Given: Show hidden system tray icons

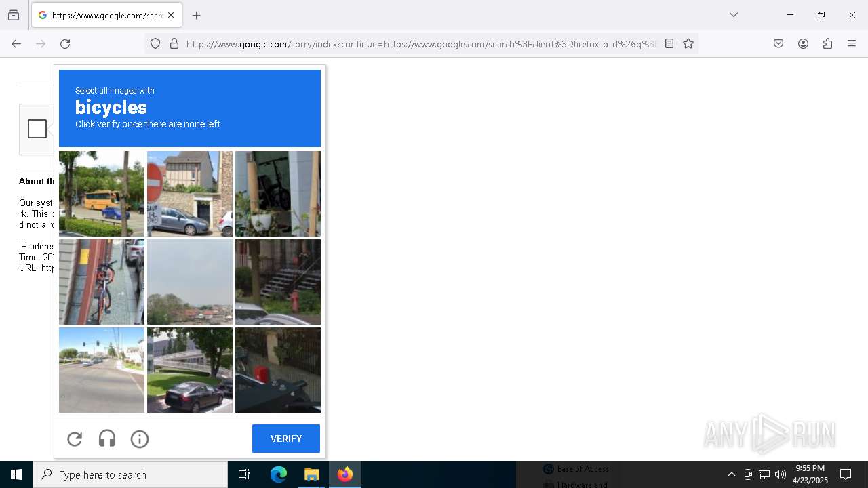Looking at the screenshot, I should (731, 474).
